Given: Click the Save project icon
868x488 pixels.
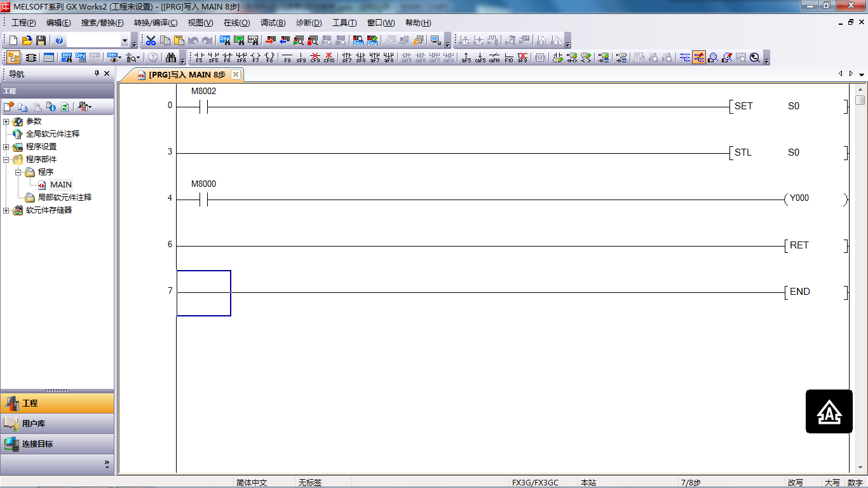Looking at the screenshot, I should pyautogui.click(x=41, y=41).
